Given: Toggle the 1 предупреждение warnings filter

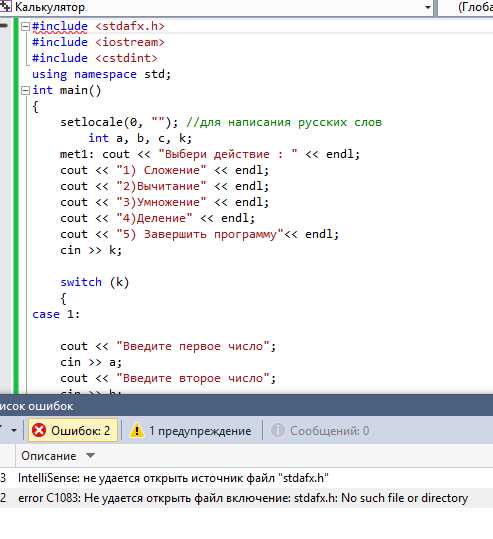Looking at the screenshot, I should 191,430.
